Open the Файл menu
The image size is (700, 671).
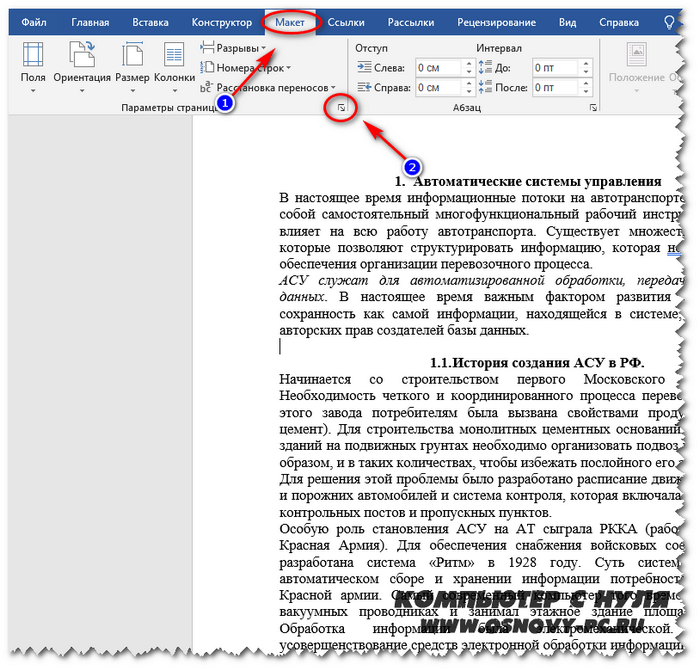pyautogui.click(x=34, y=21)
